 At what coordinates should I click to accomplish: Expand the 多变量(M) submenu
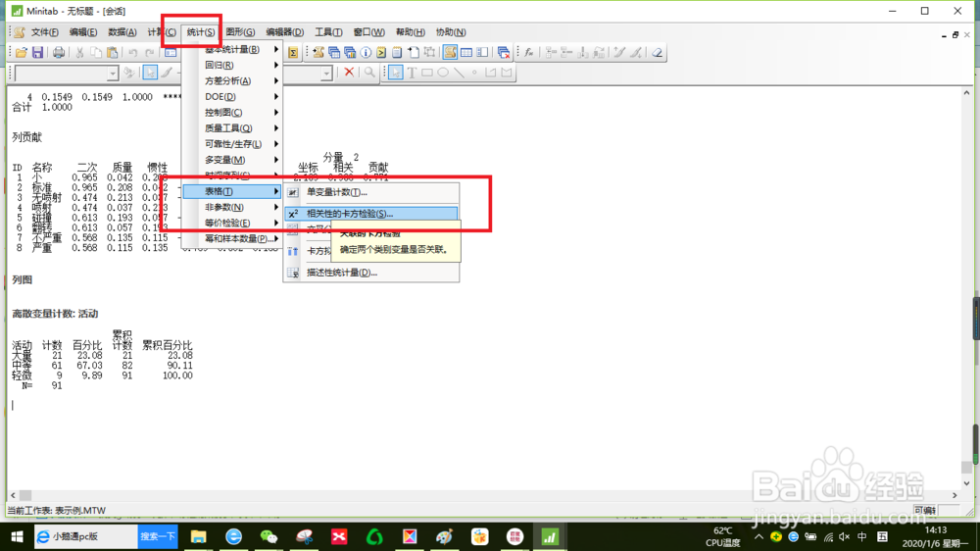232,160
